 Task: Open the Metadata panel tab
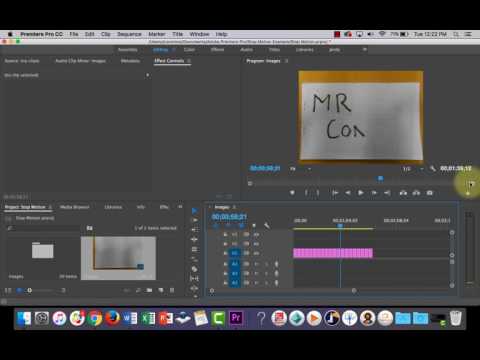pos(130,61)
